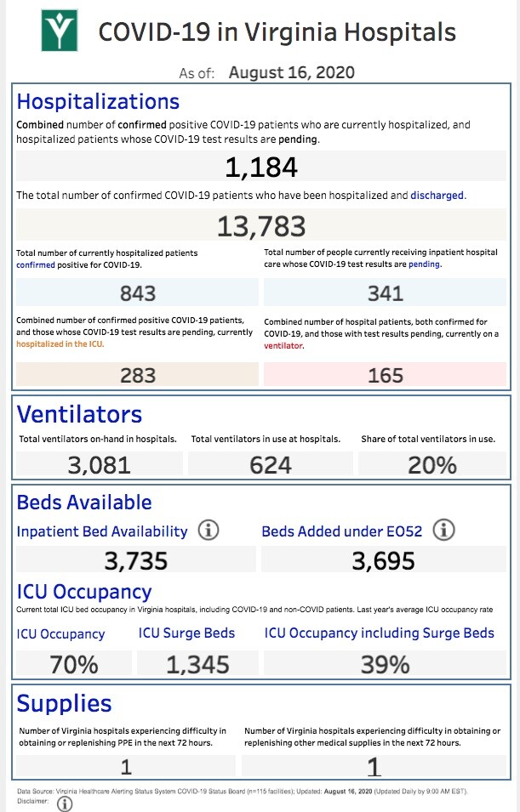Click the August 16, 2020 date
The width and height of the screenshot is (520, 812).
291,72
